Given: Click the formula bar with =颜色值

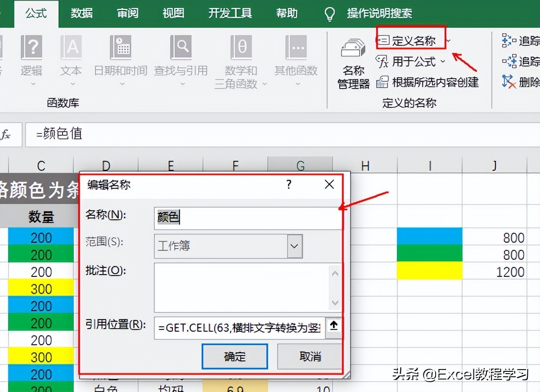Looking at the screenshot, I should tap(283, 134).
